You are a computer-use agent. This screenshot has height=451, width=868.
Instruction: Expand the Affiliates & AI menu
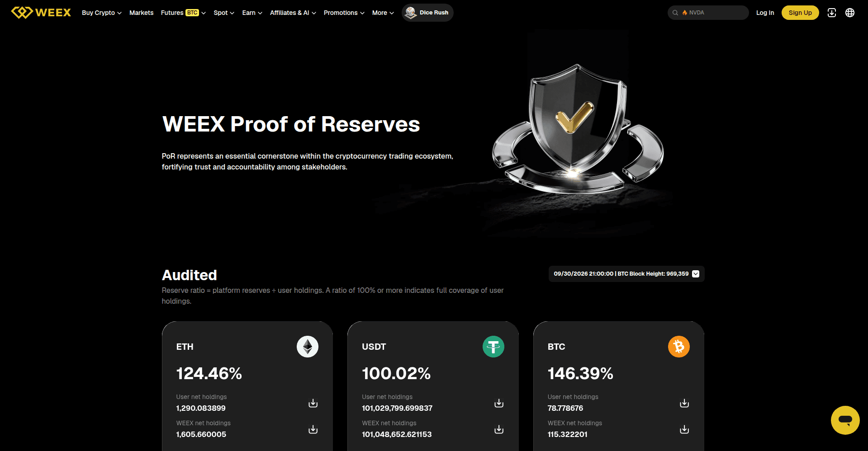293,13
